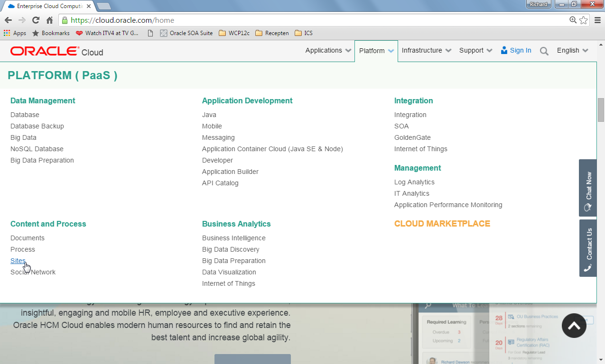This screenshot has height=364, width=605.
Task: Open the Apps grid shortcut
Action: tap(15, 33)
